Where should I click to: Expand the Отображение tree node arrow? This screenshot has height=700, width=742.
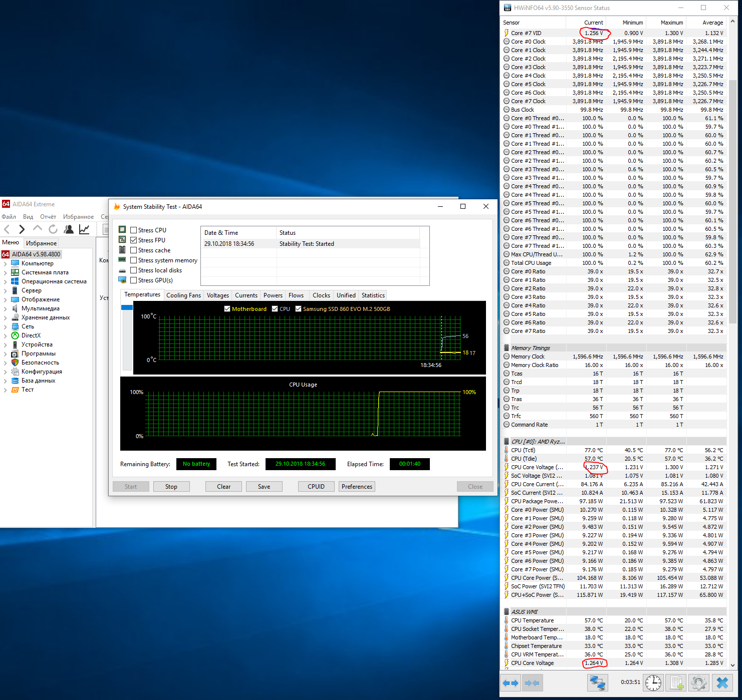pyautogui.click(x=6, y=299)
